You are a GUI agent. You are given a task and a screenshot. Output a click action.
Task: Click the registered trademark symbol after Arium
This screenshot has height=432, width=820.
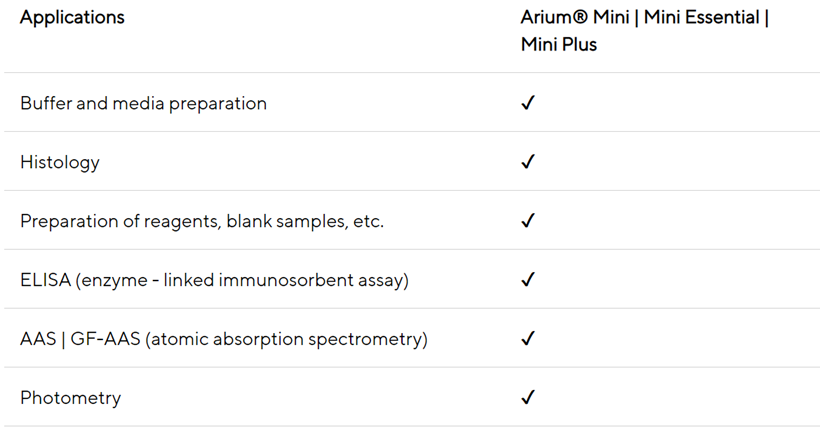coord(582,18)
